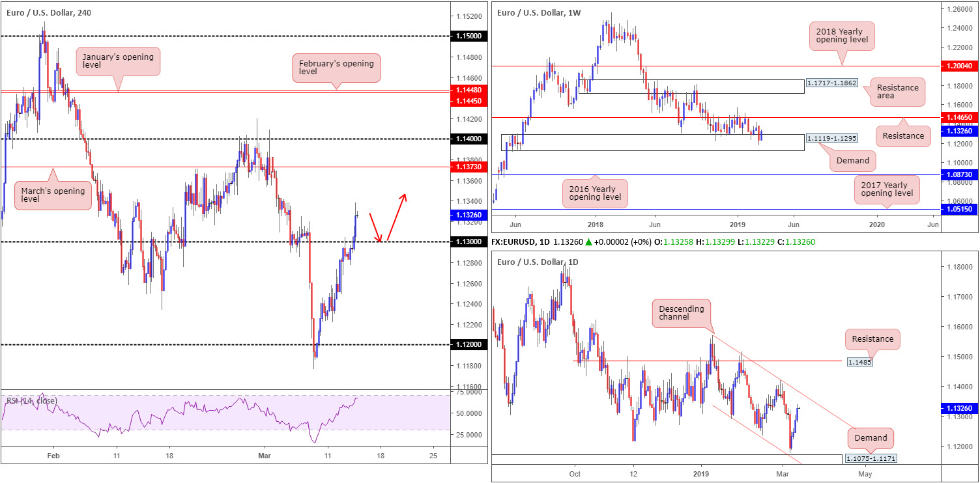The image size is (980, 483).
Task: Select the March's opening level callout
Action: [x=53, y=195]
